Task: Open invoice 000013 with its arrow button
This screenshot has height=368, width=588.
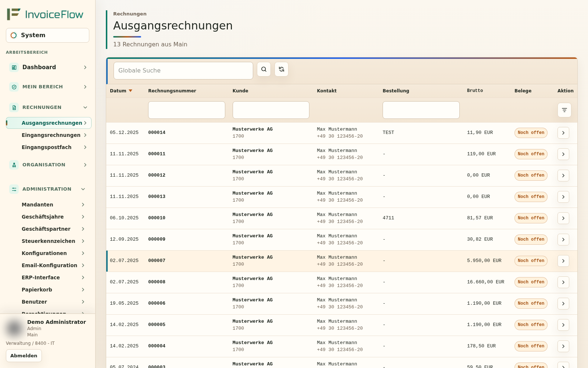Action: point(563,197)
